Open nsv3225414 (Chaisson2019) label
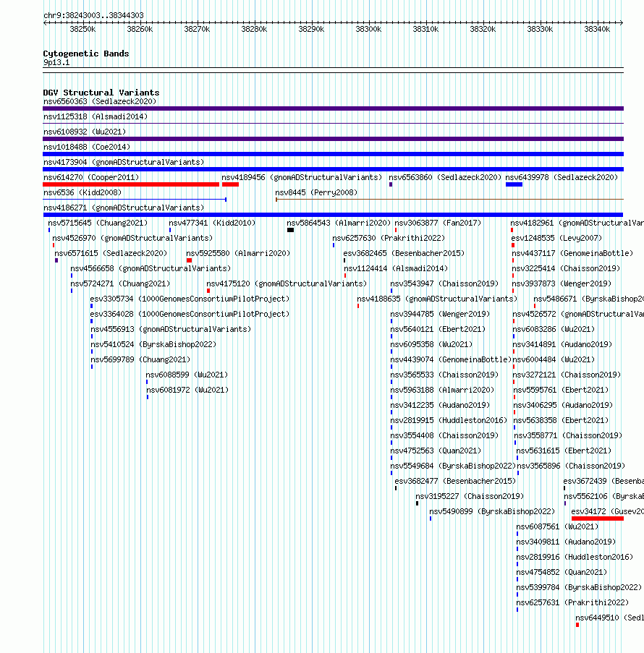Image resolution: width=644 pixels, height=653 pixels. pos(566,268)
